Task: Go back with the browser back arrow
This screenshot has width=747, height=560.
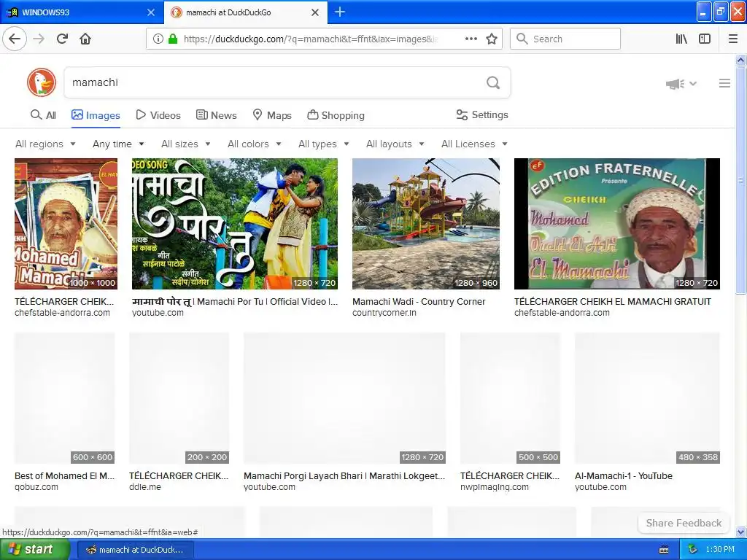Action: coord(15,39)
